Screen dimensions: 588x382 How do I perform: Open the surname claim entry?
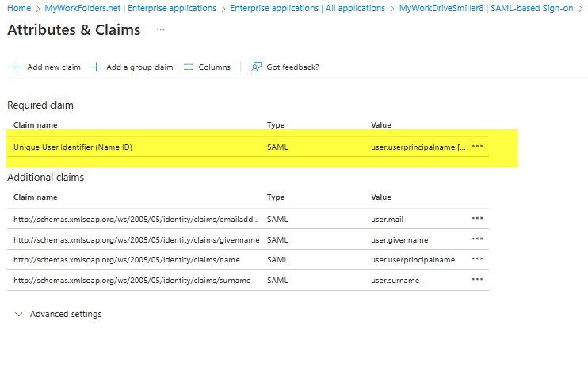click(x=132, y=280)
